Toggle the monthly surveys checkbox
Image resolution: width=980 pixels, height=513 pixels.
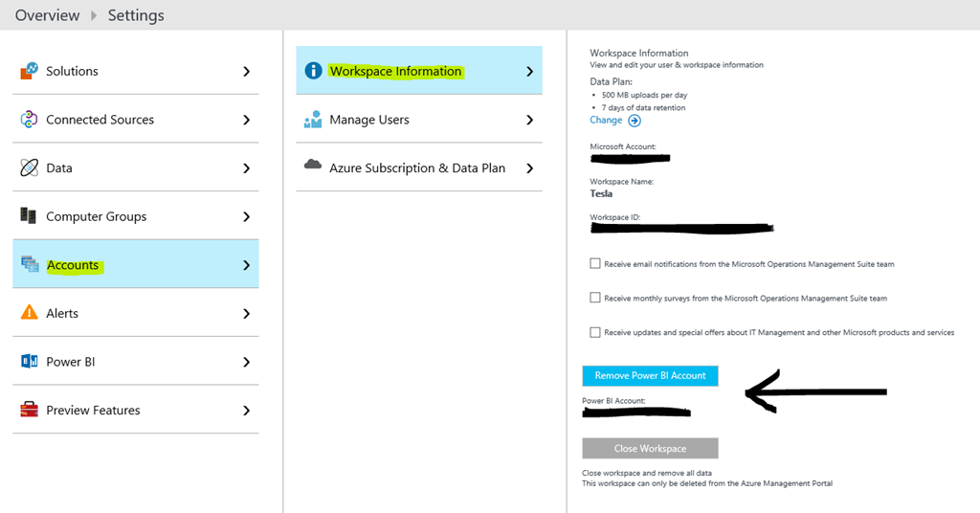tap(595, 298)
